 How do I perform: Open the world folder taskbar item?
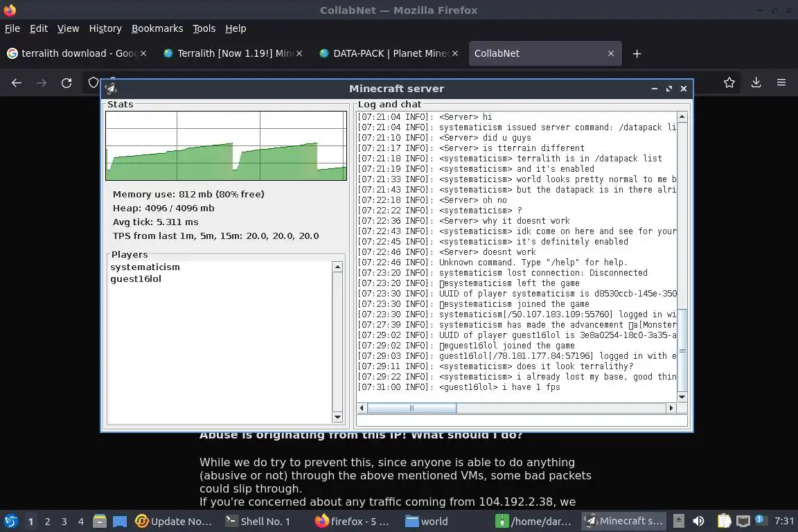(427, 521)
